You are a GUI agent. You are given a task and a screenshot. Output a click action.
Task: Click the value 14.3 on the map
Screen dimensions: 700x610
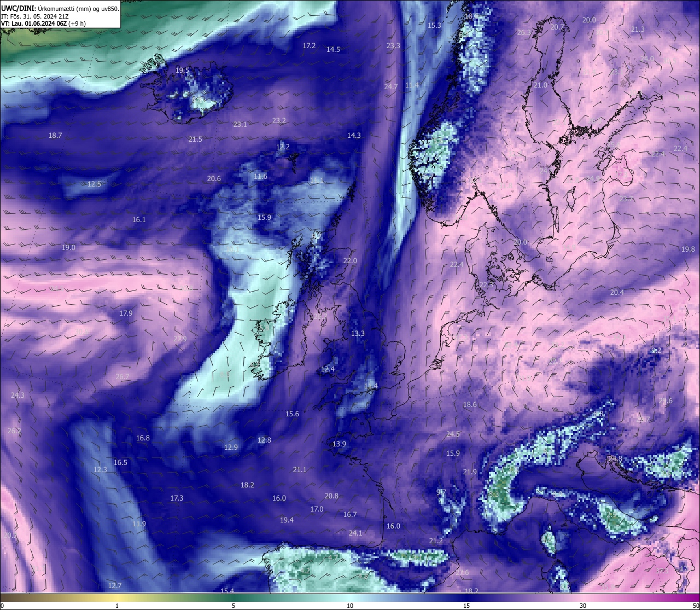[354, 136]
